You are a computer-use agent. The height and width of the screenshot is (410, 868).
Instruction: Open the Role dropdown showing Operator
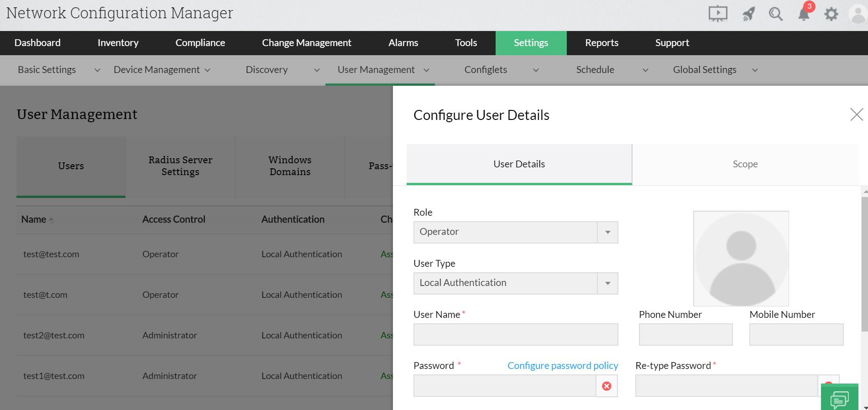(x=515, y=232)
